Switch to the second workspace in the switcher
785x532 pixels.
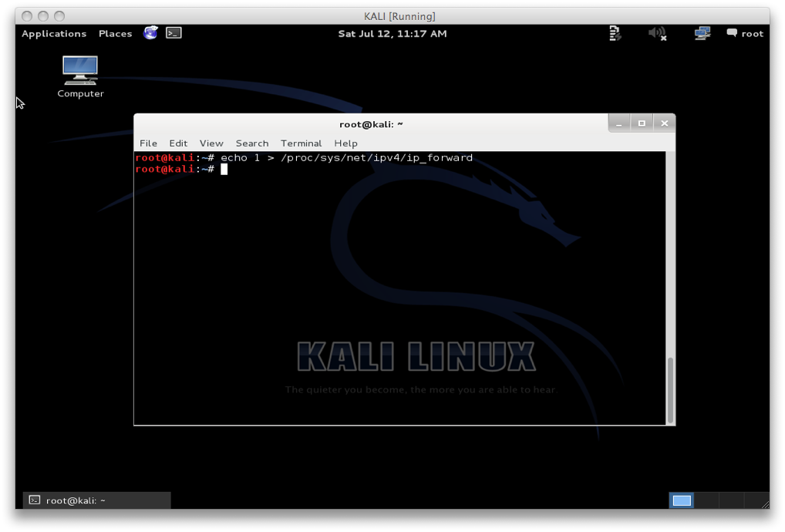[x=706, y=500]
